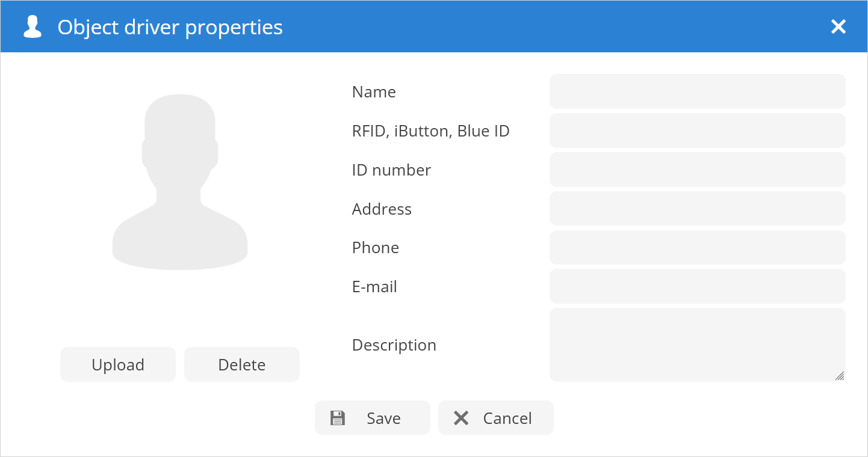Close the Object driver properties dialog
868x457 pixels.
coord(838,26)
